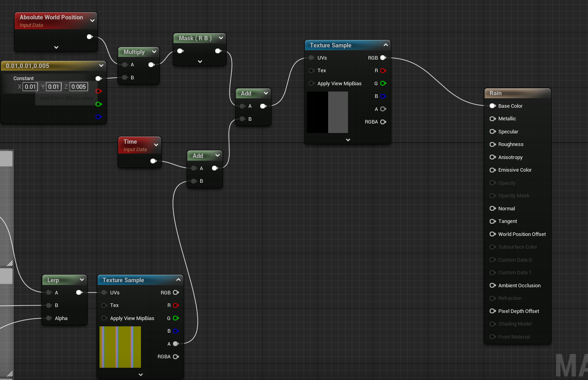Click RGB output pin of upper Texture Sample
The height and width of the screenshot is (380, 588).
(x=383, y=58)
